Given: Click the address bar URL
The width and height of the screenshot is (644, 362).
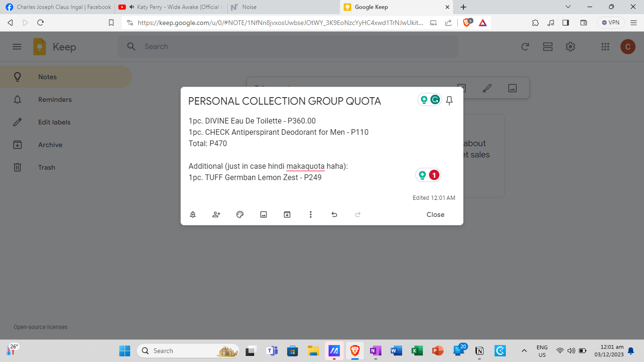Looking at the screenshot, I should tap(280, 22).
